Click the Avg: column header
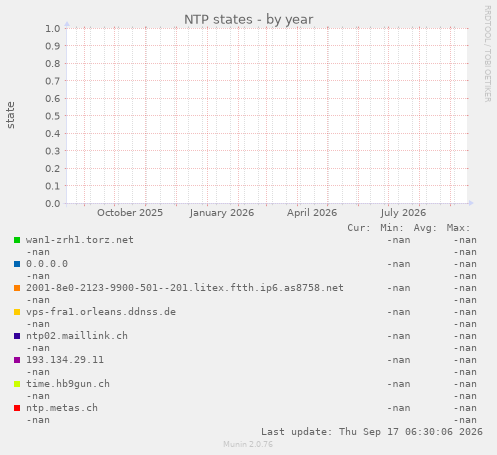Viewport: 497px width, 455px height. tap(425, 228)
